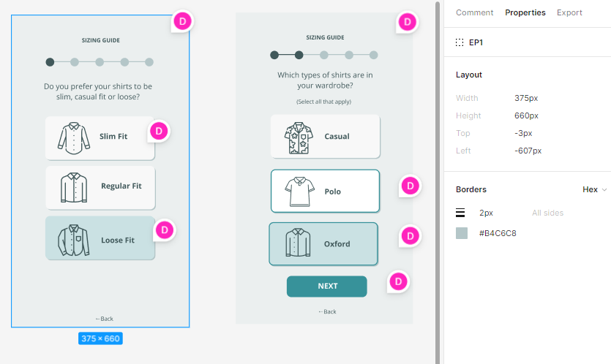Click the #B4C6C8 border color swatch

pos(462,233)
